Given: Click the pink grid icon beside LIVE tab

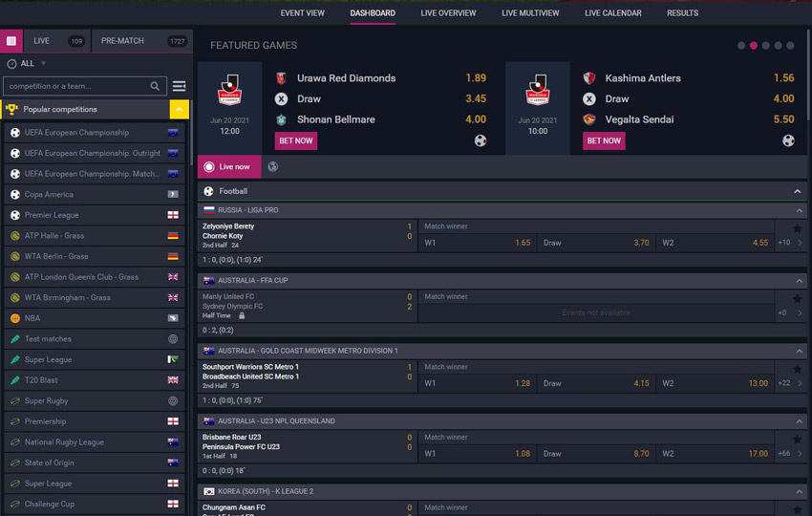Looking at the screenshot, I should pyautogui.click(x=11, y=41).
